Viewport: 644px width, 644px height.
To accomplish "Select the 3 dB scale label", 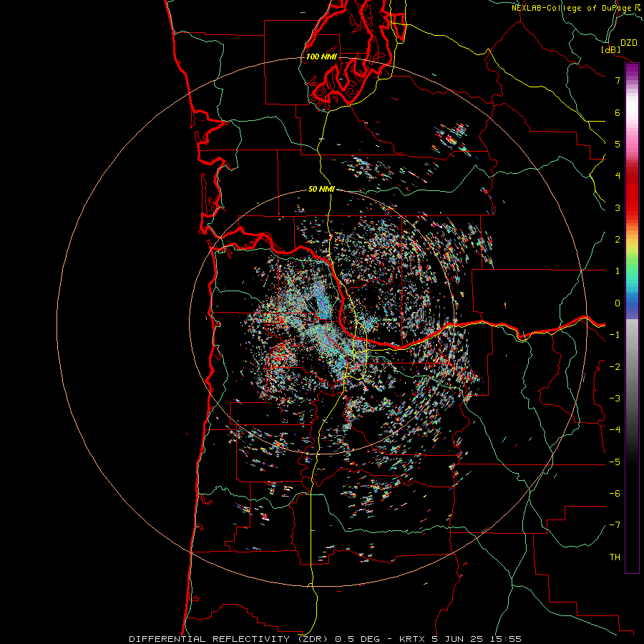I will point(618,208).
